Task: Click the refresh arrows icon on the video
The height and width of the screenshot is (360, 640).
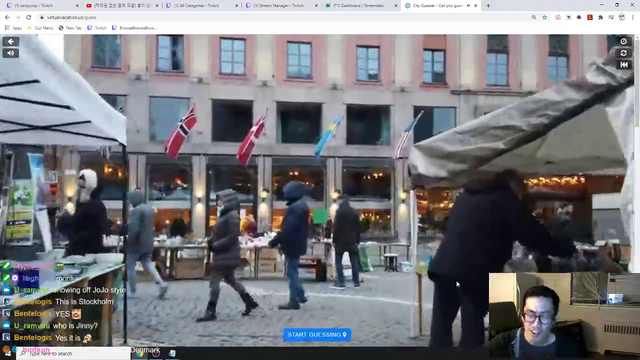Action: (623, 53)
